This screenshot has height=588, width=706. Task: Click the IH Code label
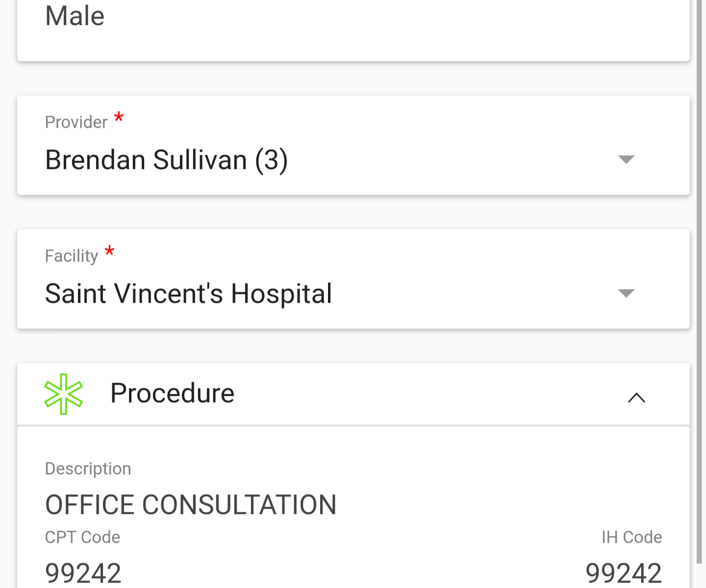point(631,537)
